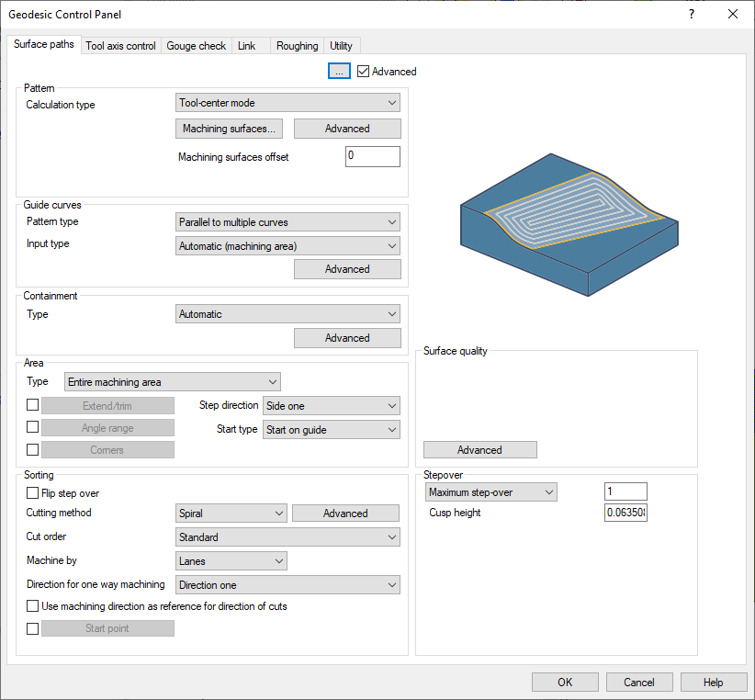Open Help from the bottom button

(713, 683)
